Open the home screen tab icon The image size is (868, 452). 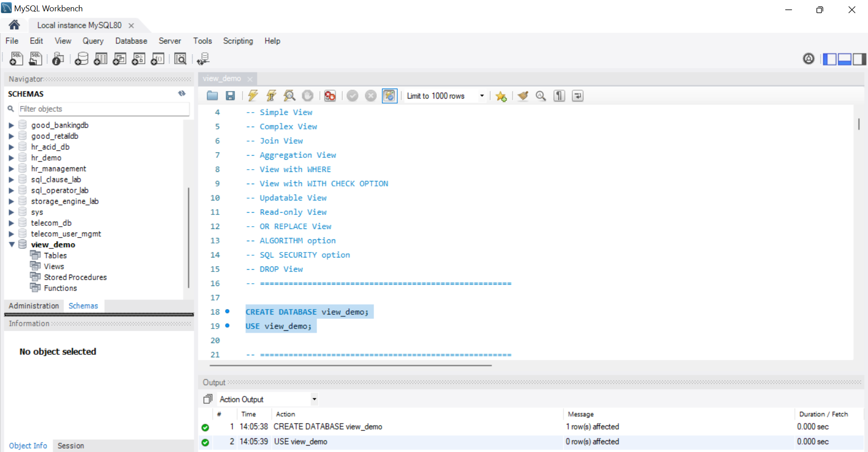(x=14, y=25)
